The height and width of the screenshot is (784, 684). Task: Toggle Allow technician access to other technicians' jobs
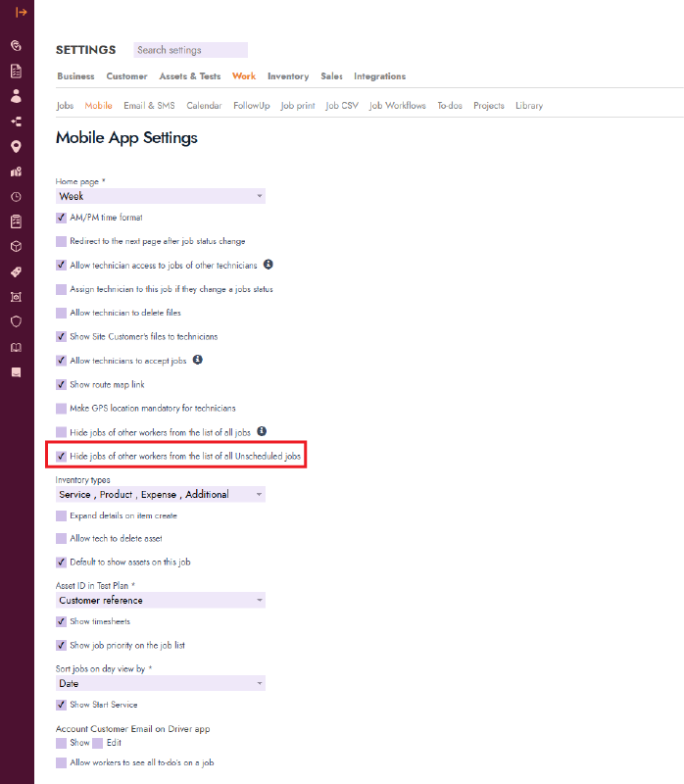click(61, 265)
